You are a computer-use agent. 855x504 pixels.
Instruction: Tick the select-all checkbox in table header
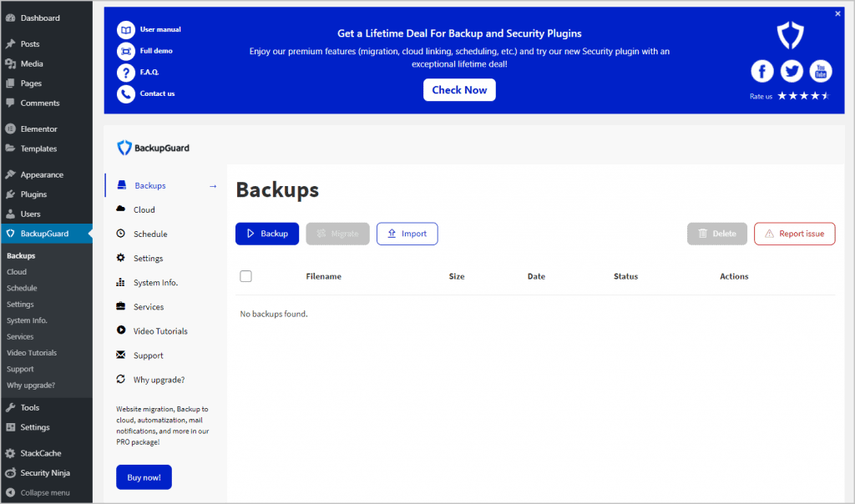pos(246,276)
